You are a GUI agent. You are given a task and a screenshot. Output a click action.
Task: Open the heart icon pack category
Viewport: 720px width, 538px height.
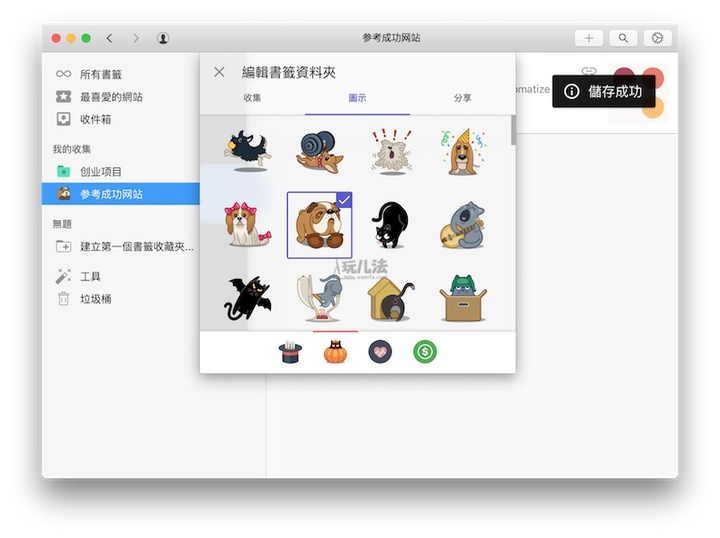pyautogui.click(x=380, y=352)
